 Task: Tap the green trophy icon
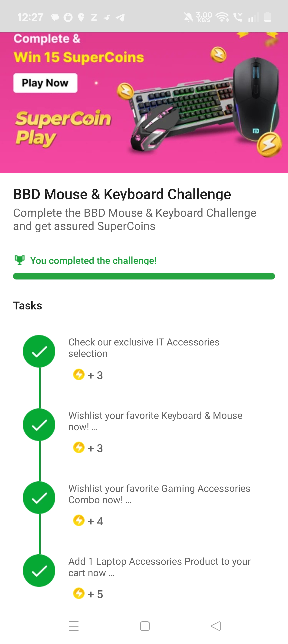[20, 260]
